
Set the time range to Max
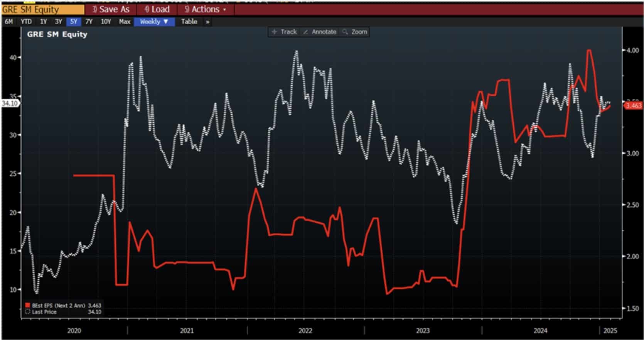tap(124, 22)
